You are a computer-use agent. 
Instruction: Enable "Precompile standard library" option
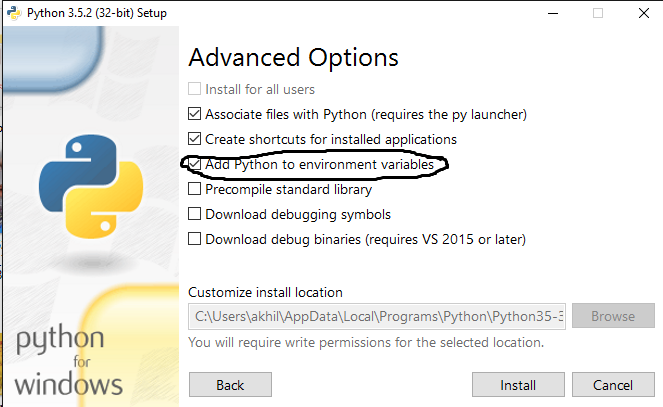(x=195, y=189)
